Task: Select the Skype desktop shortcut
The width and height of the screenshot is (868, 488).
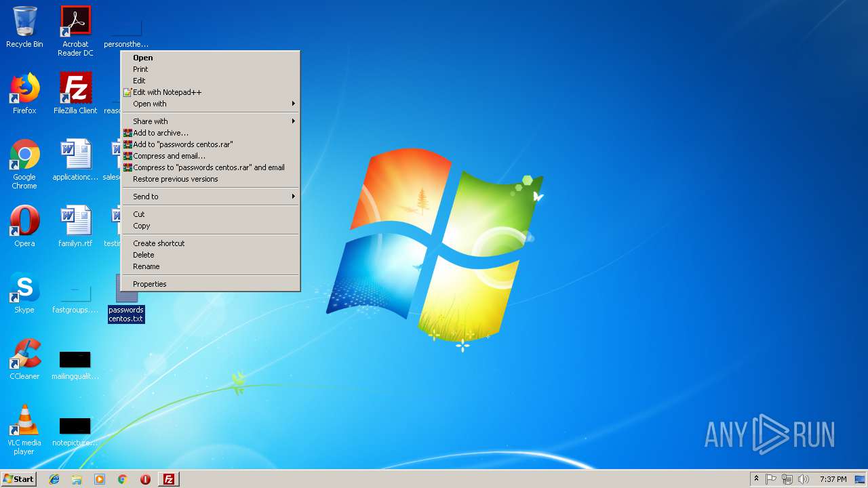Action: pyautogui.click(x=24, y=293)
